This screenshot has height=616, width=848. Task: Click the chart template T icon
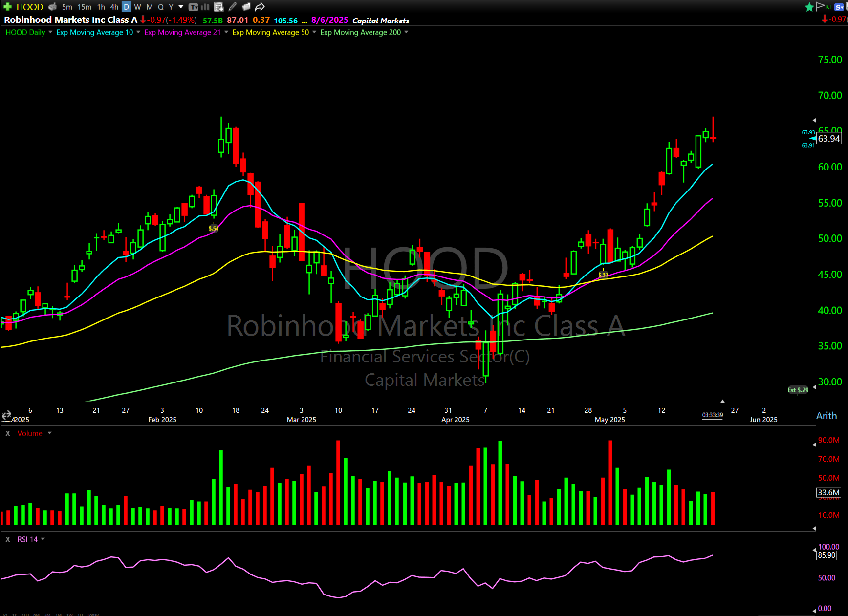pyautogui.click(x=194, y=7)
